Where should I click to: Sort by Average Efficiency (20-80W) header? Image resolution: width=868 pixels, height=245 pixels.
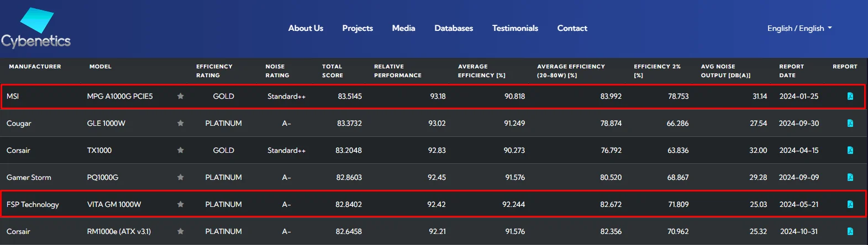(571, 71)
